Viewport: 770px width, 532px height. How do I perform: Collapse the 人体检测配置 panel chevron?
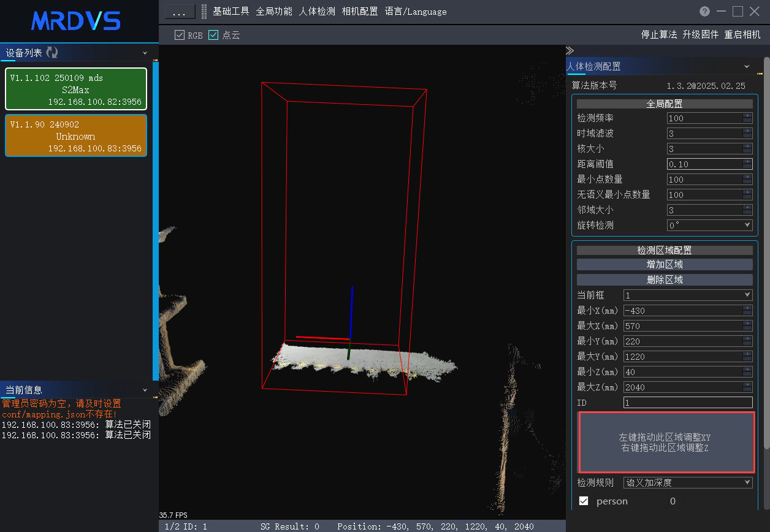coord(747,66)
